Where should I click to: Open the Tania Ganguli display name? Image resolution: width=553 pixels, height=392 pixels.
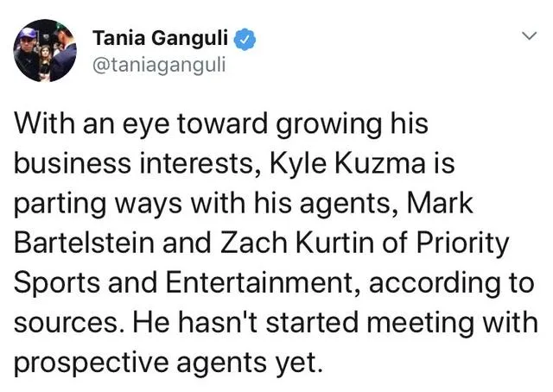tap(160, 38)
